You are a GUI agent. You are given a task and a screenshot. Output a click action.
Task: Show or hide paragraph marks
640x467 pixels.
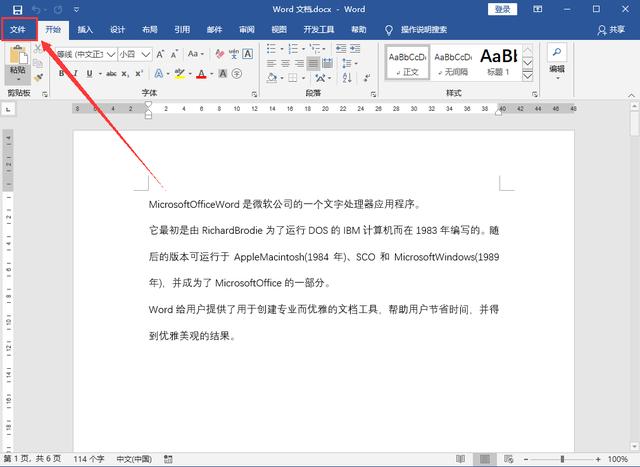(367, 78)
